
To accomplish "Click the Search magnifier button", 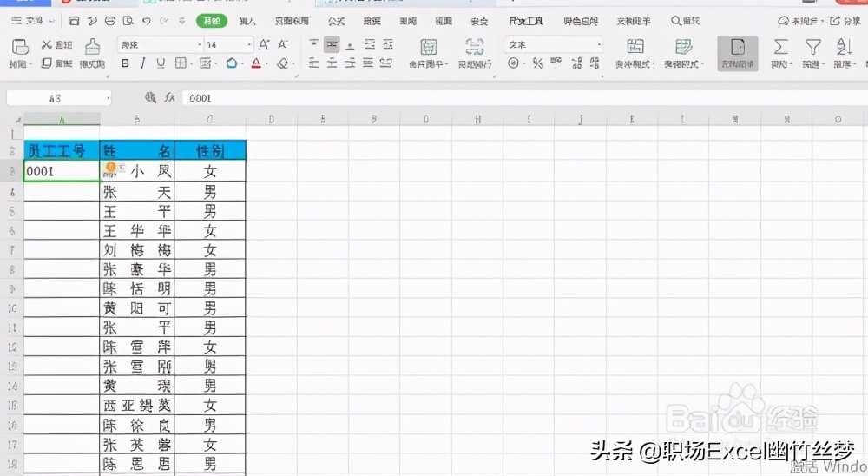I will pos(686,21).
